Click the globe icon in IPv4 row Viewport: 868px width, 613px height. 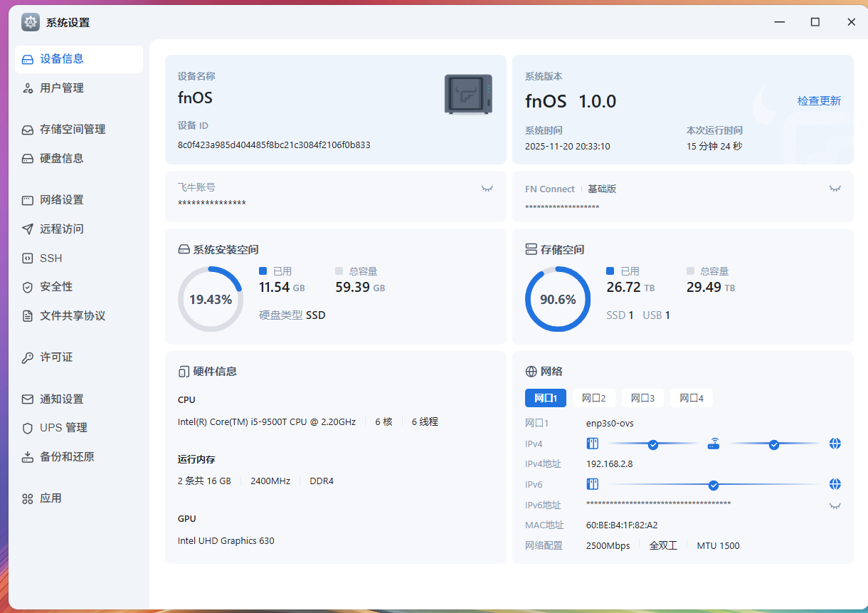835,444
